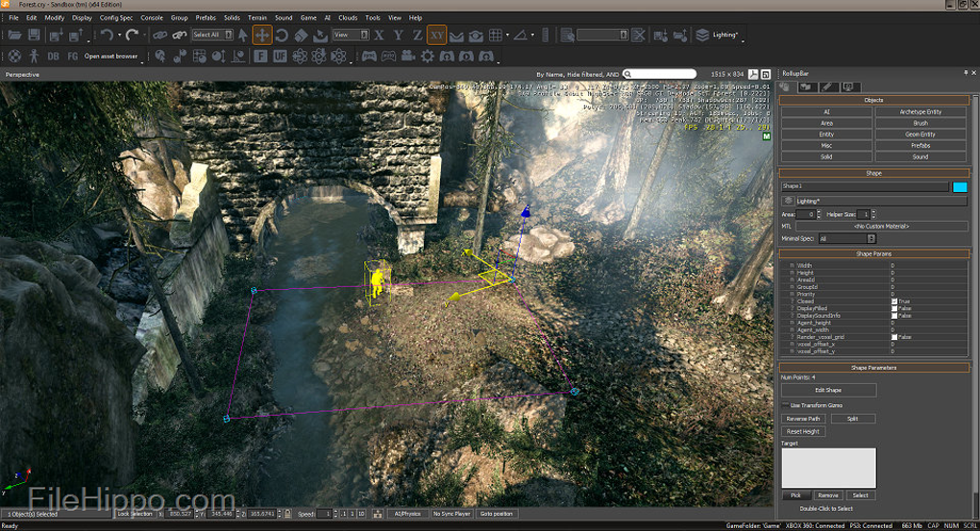Image resolution: width=980 pixels, height=531 pixels.
Task: Open the Prefabs menu
Action: pos(206,17)
